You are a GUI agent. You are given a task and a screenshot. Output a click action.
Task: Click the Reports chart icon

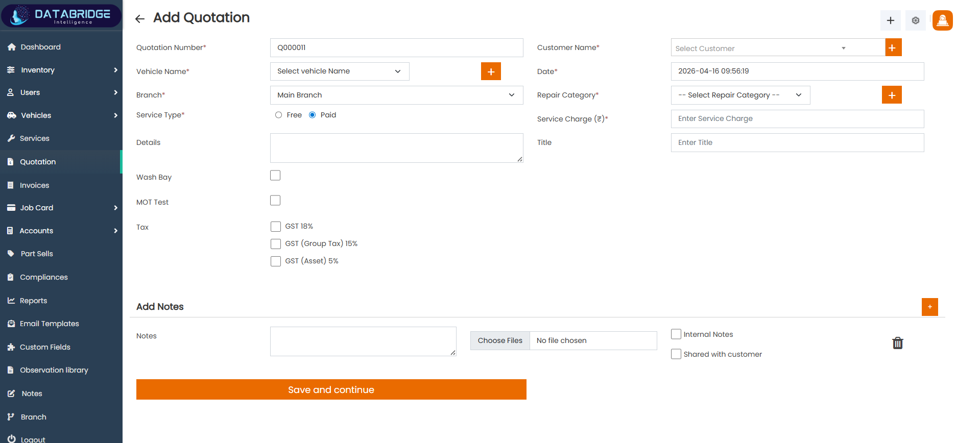(x=11, y=301)
